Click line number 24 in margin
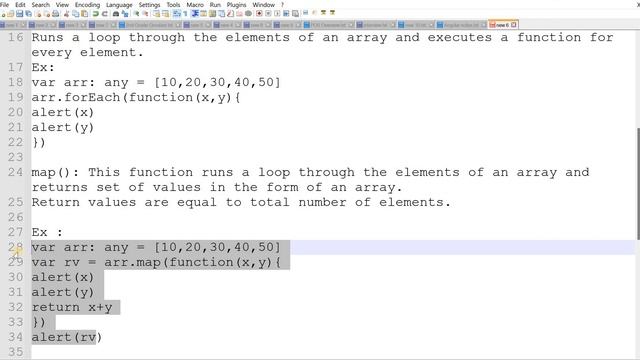Image resolution: width=640 pixels, height=360 pixels. pyautogui.click(x=16, y=172)
